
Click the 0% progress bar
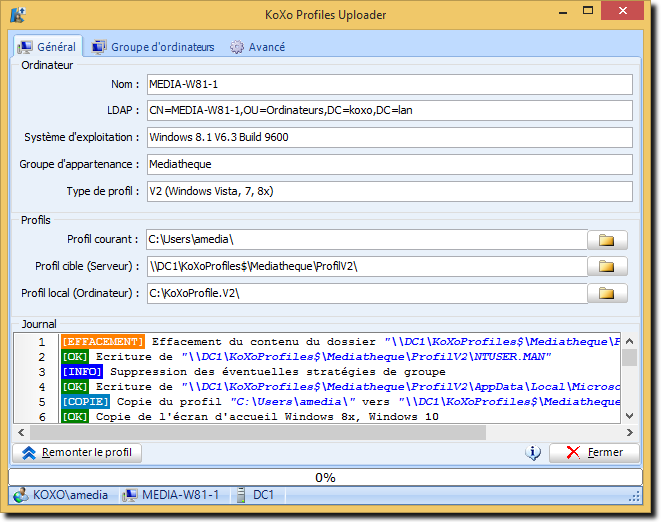point(325,477)
